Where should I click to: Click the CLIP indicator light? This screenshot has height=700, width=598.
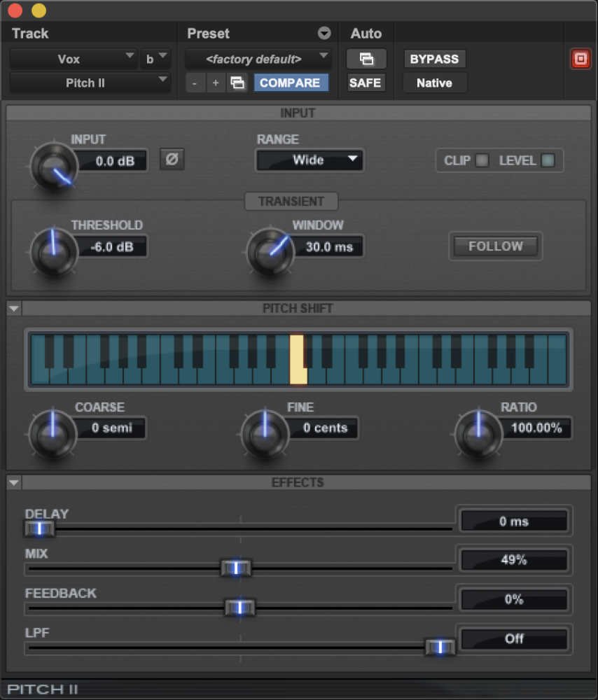click(482, 160)
